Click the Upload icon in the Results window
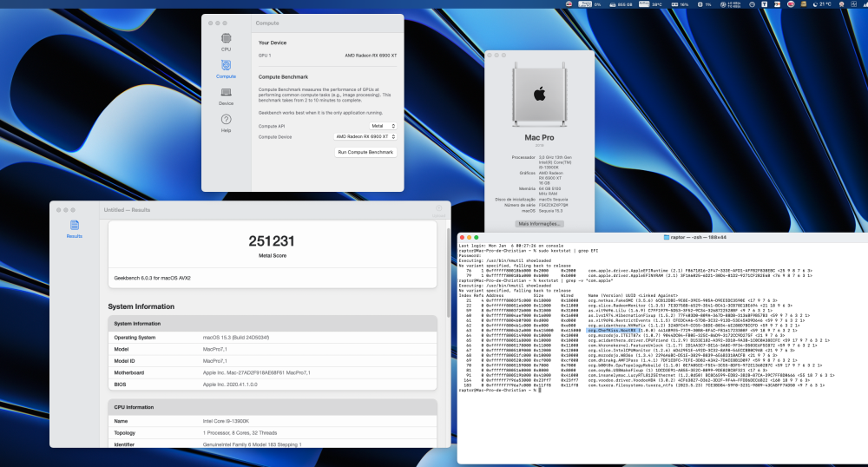868x467 pixels. point(438,211)
